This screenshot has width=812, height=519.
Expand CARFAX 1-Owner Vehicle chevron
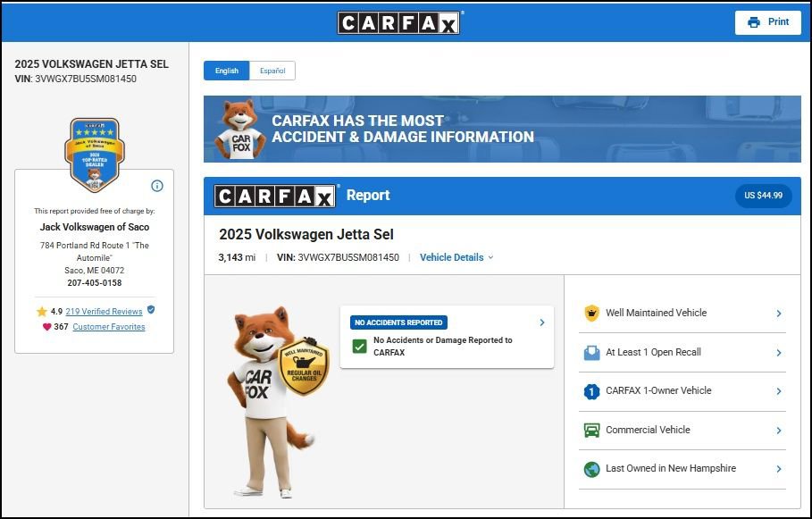(x=779, y=391)
